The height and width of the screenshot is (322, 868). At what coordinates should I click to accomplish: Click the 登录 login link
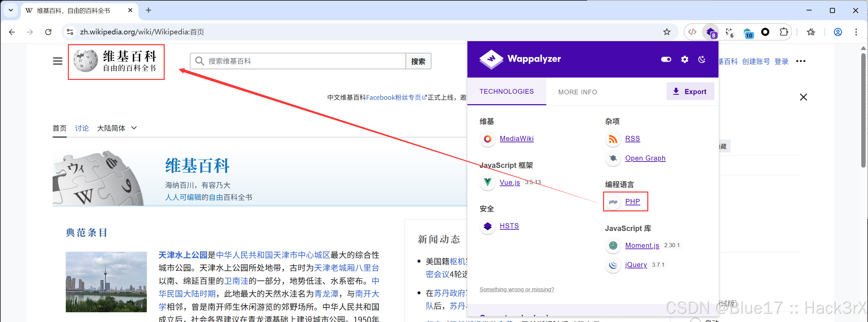(781, 61)
